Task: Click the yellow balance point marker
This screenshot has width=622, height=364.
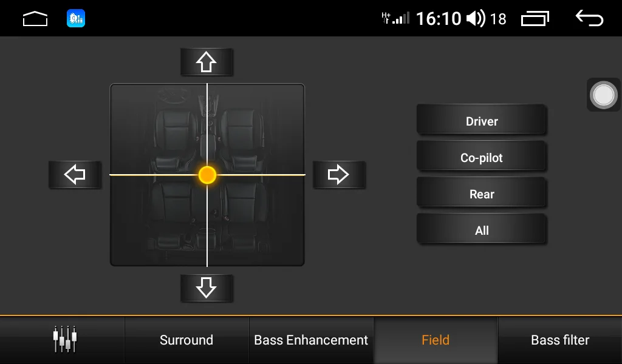Action: (x=207, y=175)
